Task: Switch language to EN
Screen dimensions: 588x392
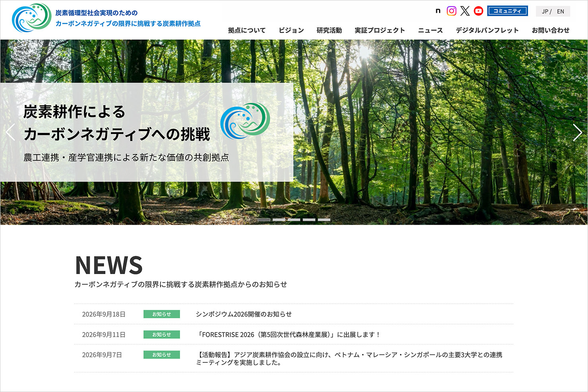Action: click(561, 12)
